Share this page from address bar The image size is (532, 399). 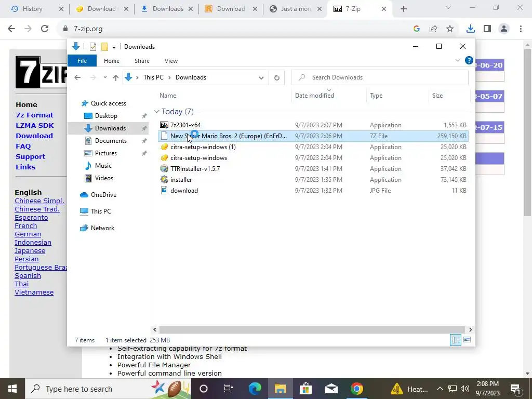click(433, 29)
